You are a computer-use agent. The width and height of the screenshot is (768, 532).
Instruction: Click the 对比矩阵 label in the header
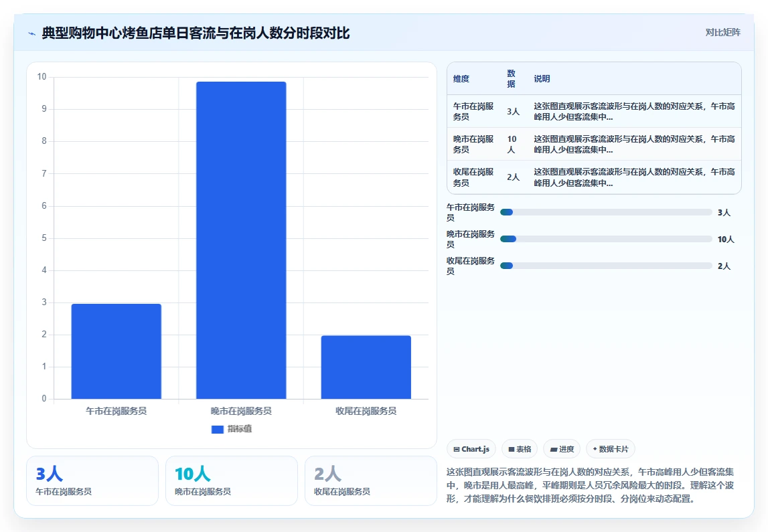pos(722,32)
